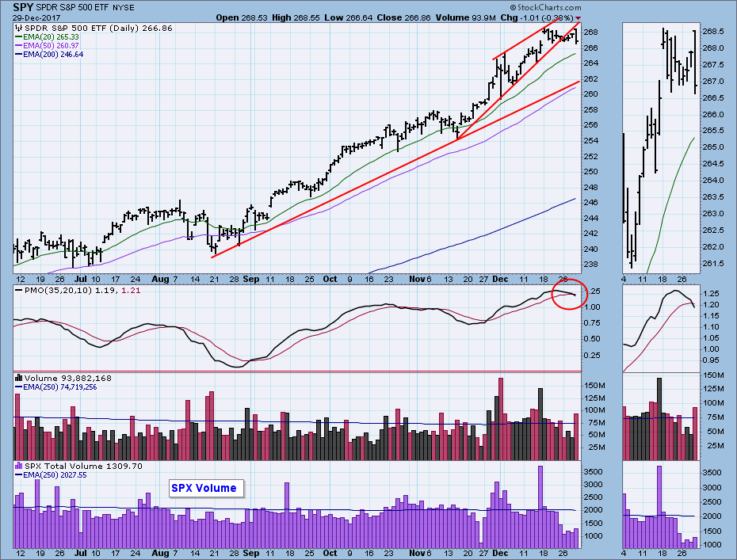Click the 0.75 label on the PMO axis

click(593, 322)
